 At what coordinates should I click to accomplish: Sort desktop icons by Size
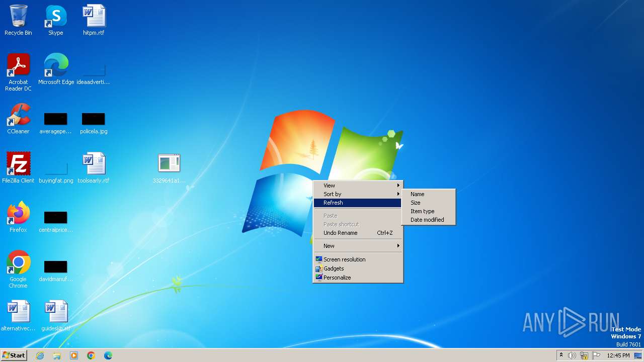(x=429, y=203)
